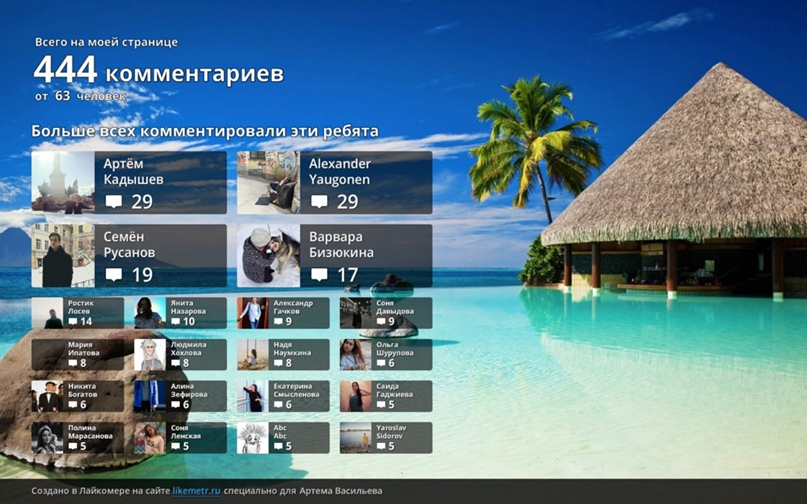Screen dimensions: 807x504
Task: Select the Саида Гаджиева commenter card
Action: 386,396
